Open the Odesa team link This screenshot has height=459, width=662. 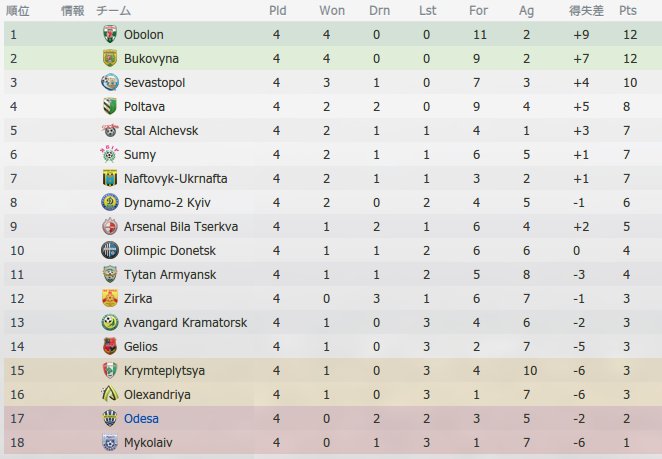(141, 418)
